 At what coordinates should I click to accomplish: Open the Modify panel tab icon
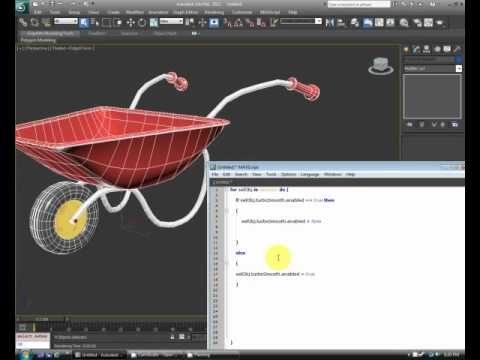coord(416,49)
